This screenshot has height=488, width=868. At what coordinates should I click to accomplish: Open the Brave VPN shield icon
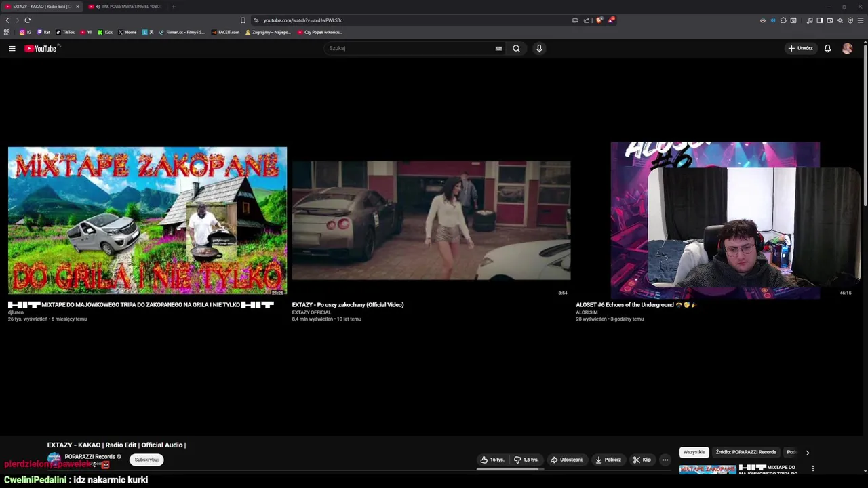[x=850, y=20]
